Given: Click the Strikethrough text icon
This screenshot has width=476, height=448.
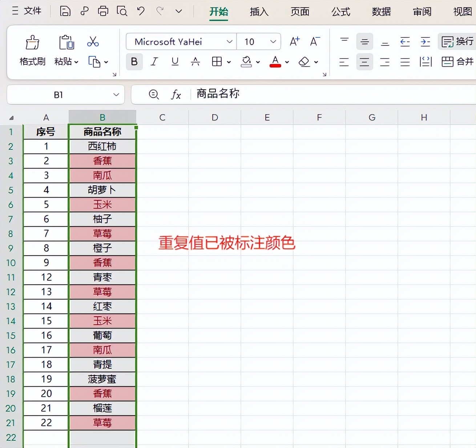Looking at the screenshot, I should point(195,62).
